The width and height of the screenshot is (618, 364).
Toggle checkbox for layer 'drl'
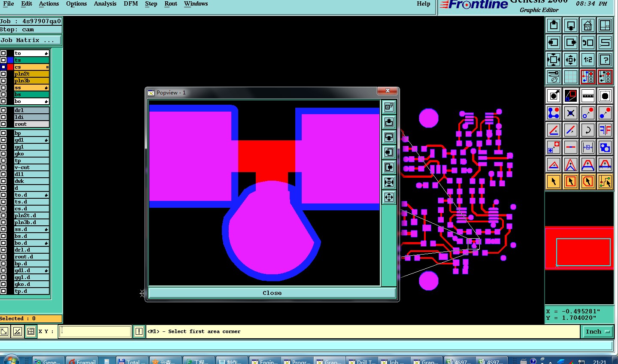tap(3, 110)
